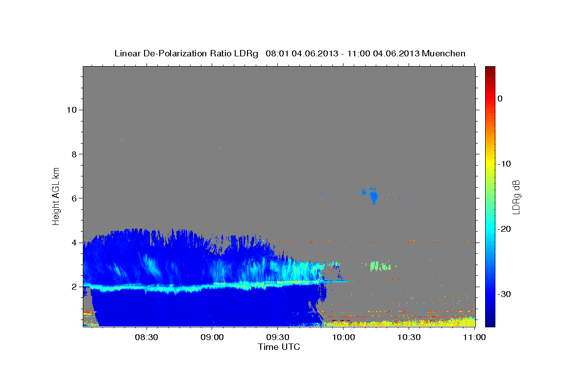588x392 pixels.
Task: Click the 11:00 time tick label
Action: click(474, 338)
